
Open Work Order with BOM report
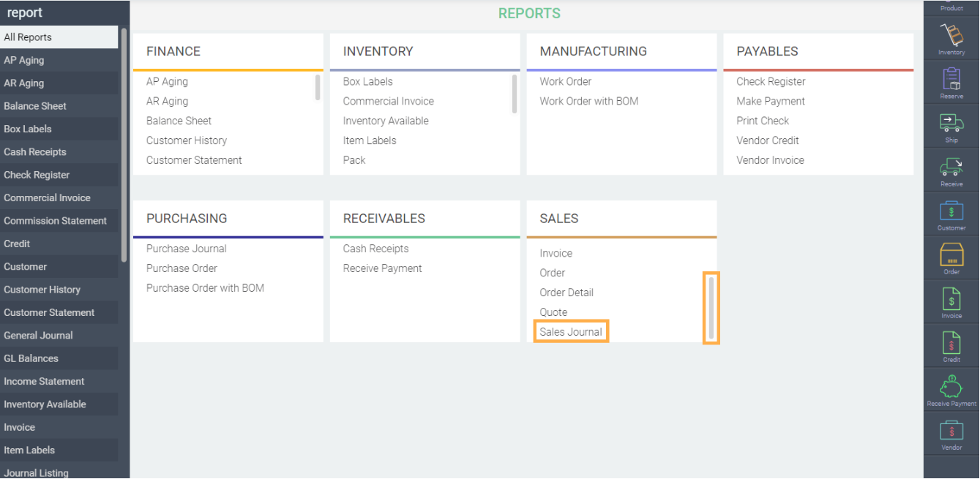(x=588, y=102)
